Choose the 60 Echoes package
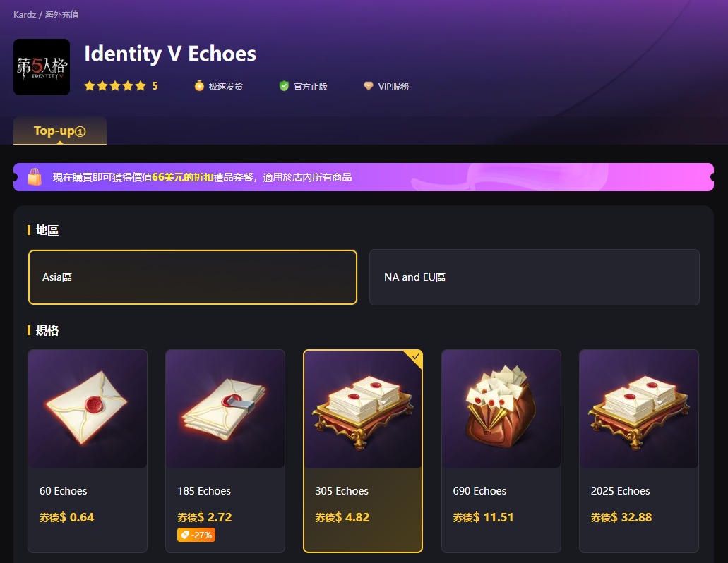The width and height of the screenshot is (728, 563). tap(88, 451)
